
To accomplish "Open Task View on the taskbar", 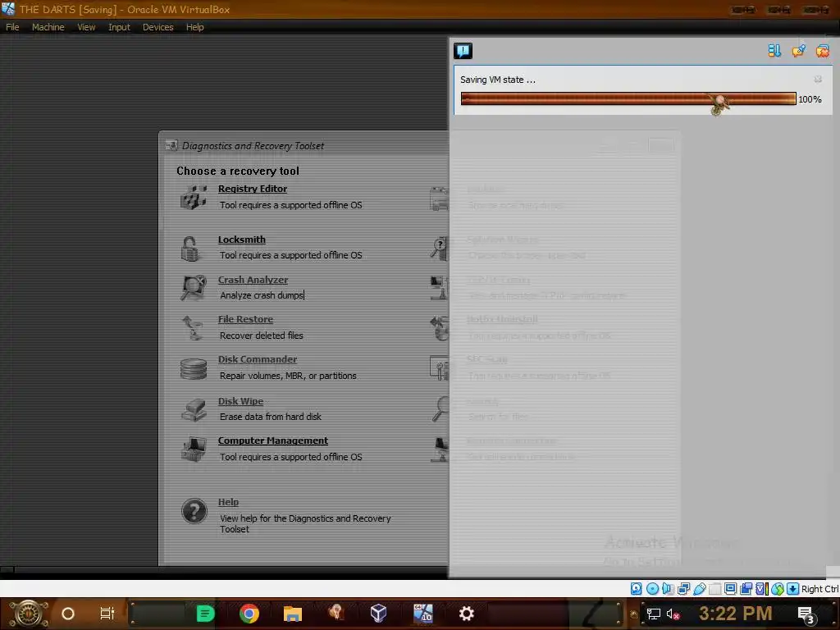I will 107,613.
